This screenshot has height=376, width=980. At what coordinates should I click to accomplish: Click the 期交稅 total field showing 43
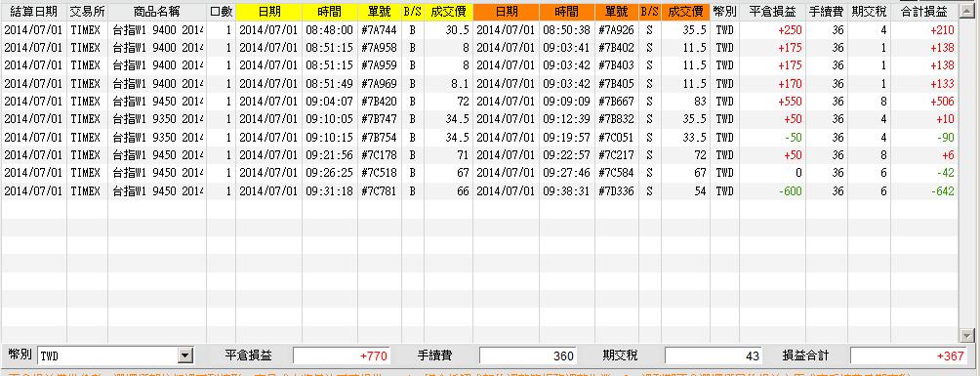(x=715, y=356)
